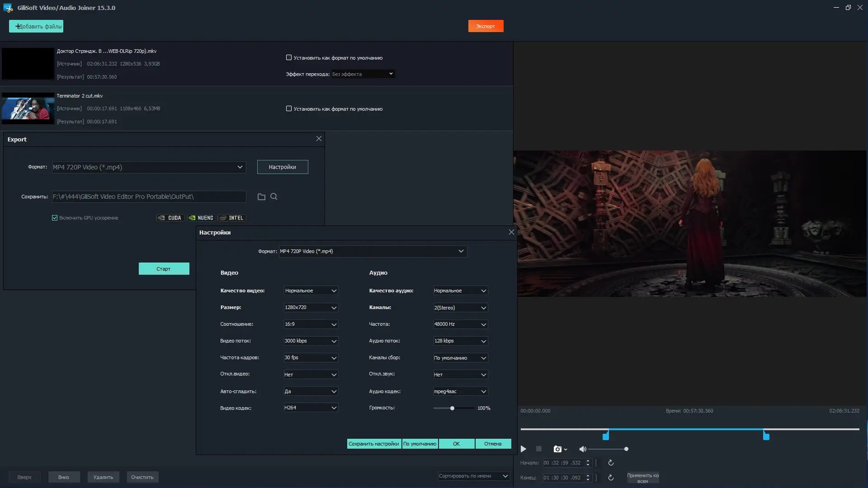Reset the end time with the refresh icon

(x=611, y=478)
